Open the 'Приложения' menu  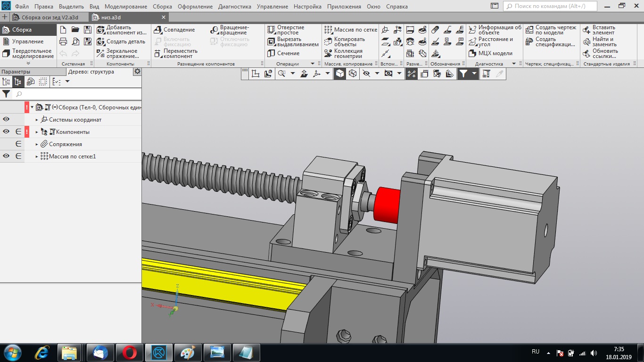point(344,7)
